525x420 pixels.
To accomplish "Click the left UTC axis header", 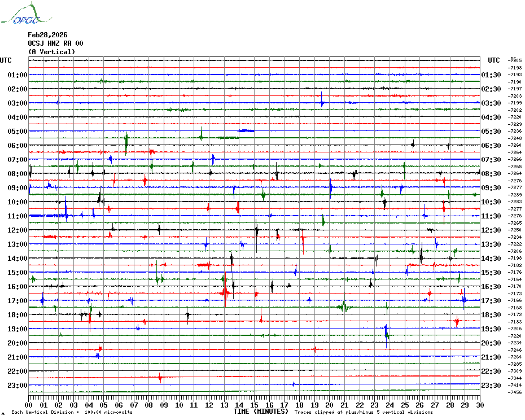I will pos(6,60).
